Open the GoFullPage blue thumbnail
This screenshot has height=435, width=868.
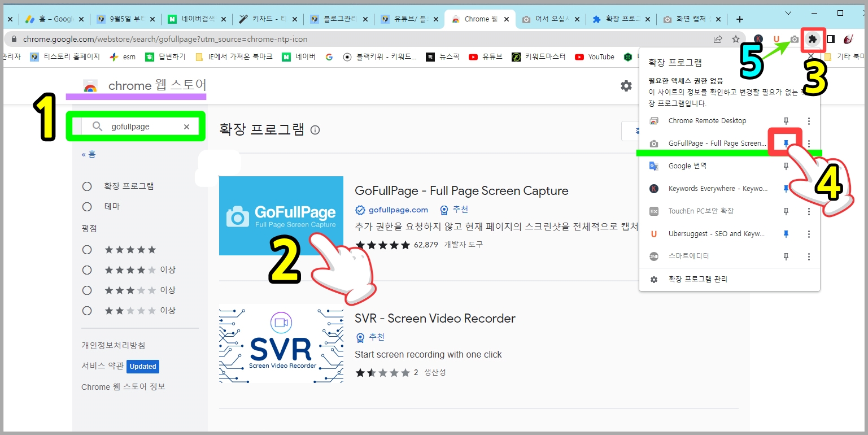[281, 216]
